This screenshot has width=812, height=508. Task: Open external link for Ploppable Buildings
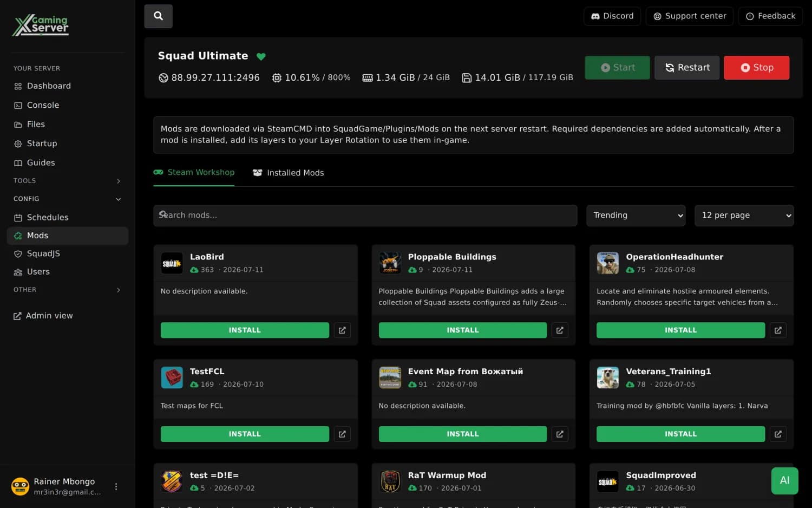pyautogui.click(x=560, y=330)
